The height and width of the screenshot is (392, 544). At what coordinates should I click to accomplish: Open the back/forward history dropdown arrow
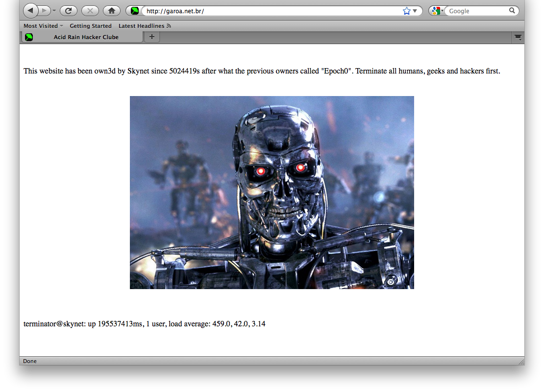point(54,11)
